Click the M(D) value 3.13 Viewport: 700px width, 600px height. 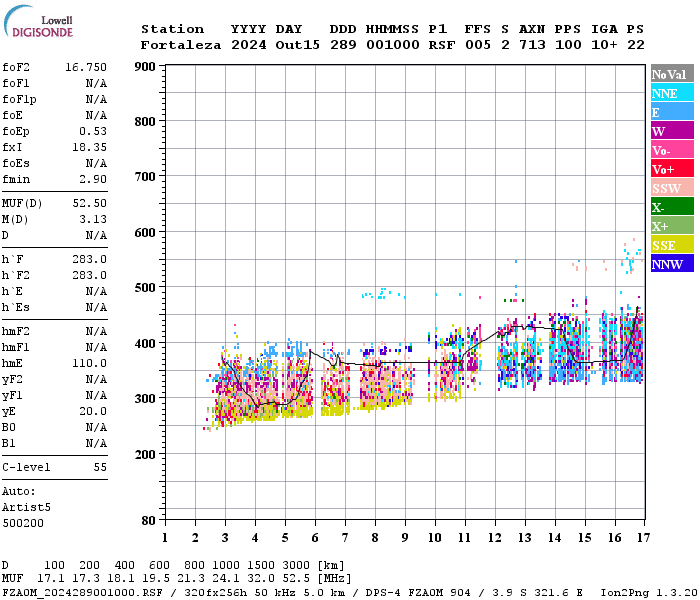[93, 219]
